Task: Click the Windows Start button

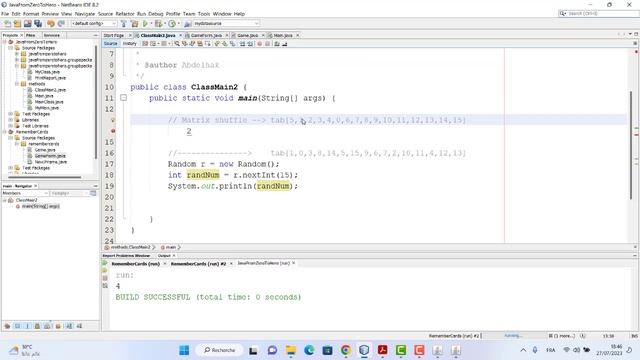Action: click(184, 350)
